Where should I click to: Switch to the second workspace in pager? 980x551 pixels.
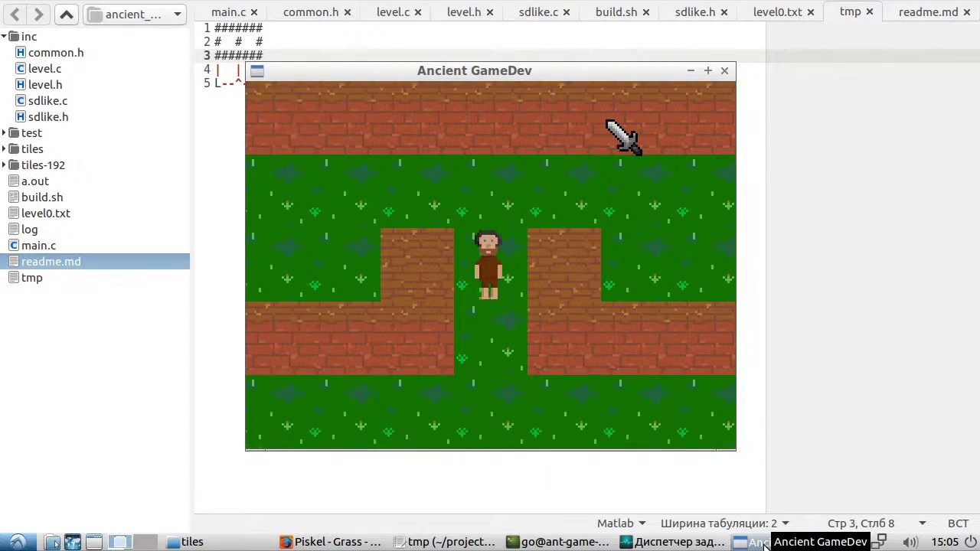(x=145, y=542)
